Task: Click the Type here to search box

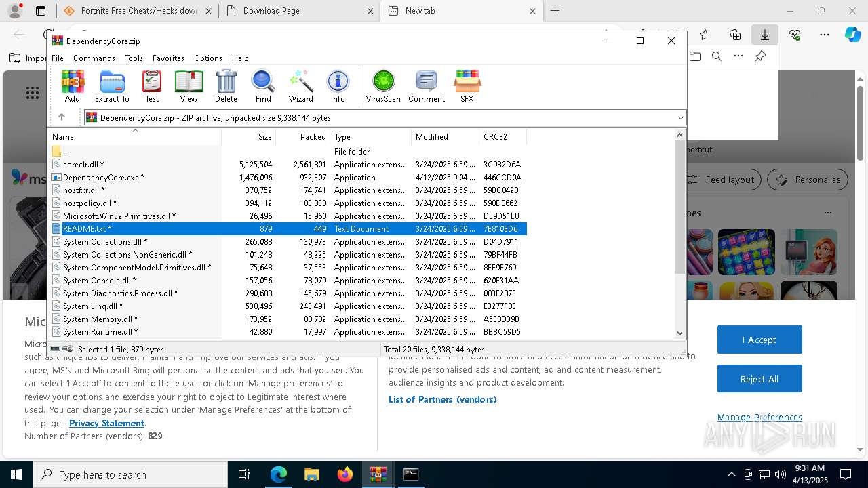Action: tap(130, 474)
